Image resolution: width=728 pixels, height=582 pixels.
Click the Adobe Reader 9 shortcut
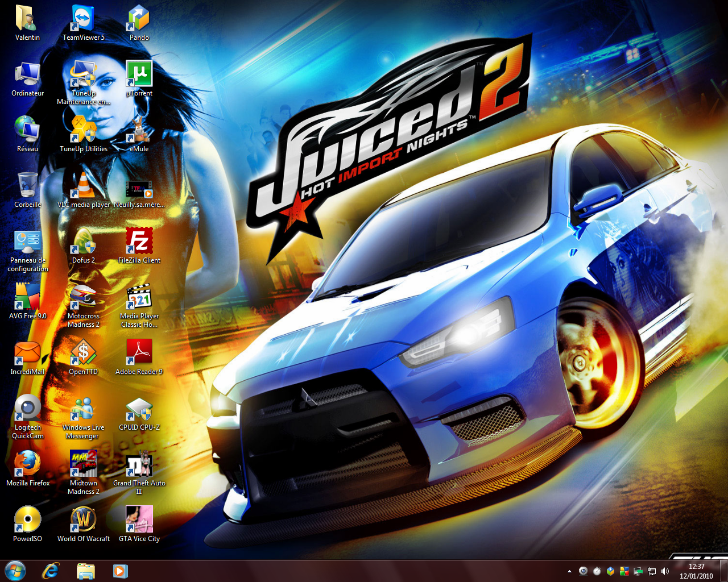point(139,357)
